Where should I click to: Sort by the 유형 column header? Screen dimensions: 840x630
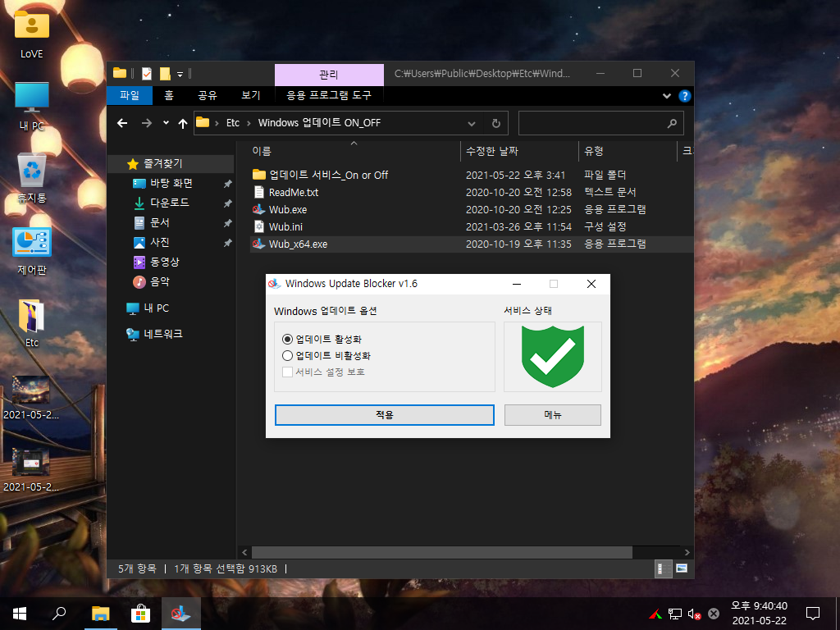[x=628, y=151]
